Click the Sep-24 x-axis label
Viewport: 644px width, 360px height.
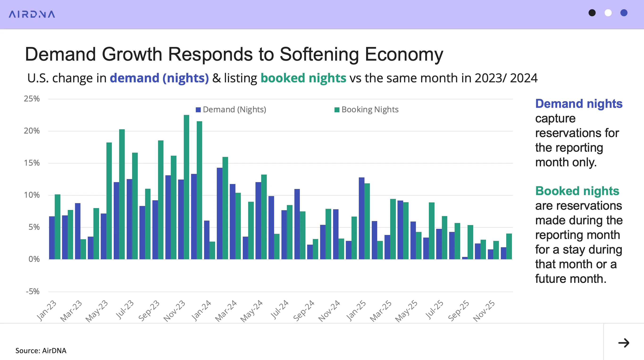point(304,310)
